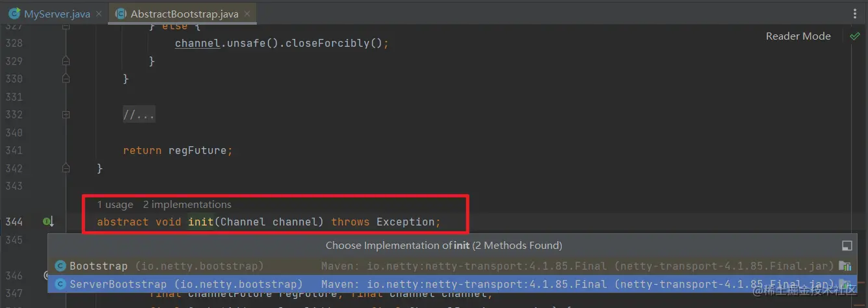868x308 pixels.
Task: Click line number 328 in the gutter
Action: pos(14,44)
